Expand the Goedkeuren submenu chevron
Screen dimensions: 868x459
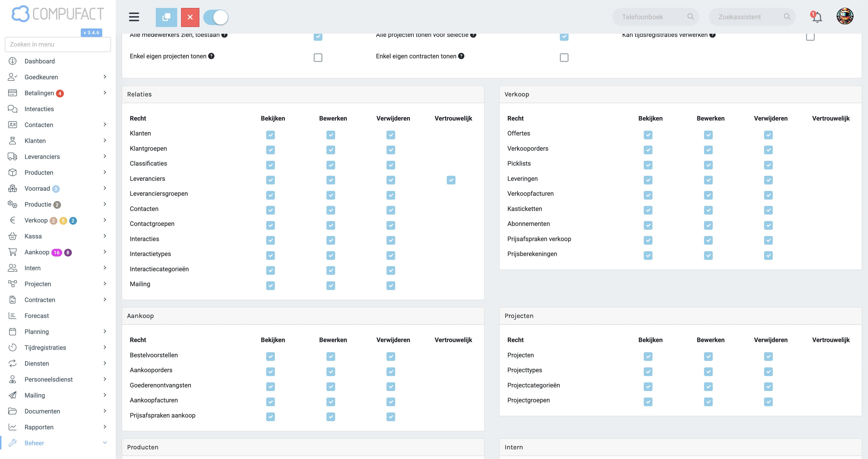point(105,76)
